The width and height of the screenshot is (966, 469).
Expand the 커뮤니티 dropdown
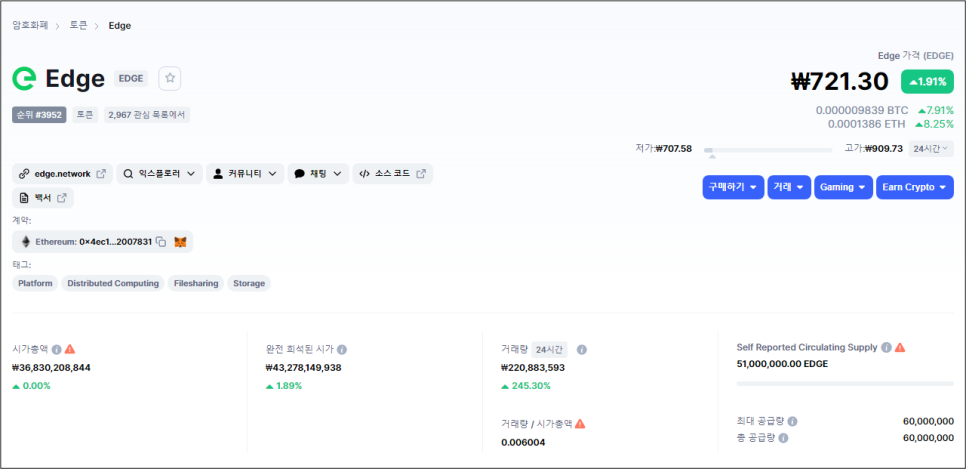[x=245, y=174]
